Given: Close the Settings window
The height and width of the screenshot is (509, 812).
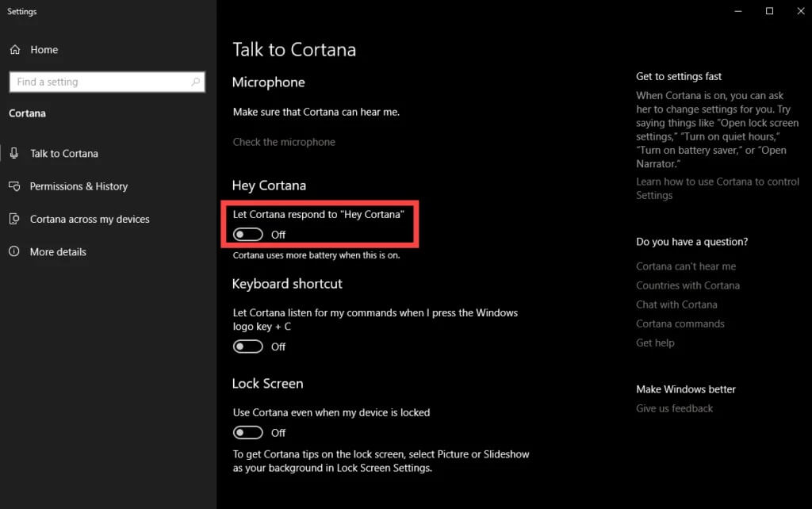Looking at the screenshot, I should pyautogui.click(x=801, y=11).
